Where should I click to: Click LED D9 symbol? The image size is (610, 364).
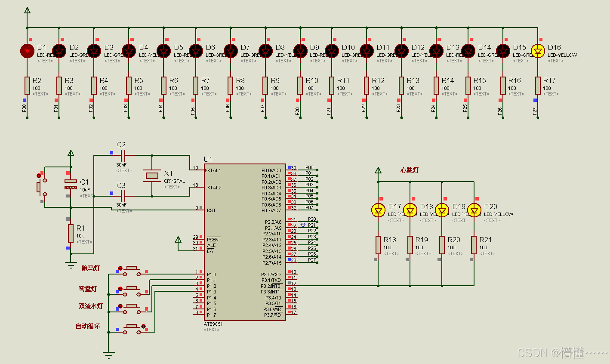click(x=300, y=51)
